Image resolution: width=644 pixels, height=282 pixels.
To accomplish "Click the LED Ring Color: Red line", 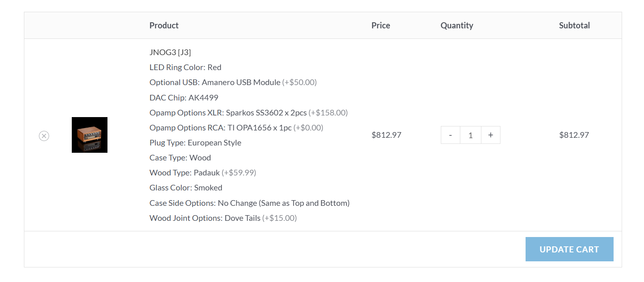I will point(185,67).
